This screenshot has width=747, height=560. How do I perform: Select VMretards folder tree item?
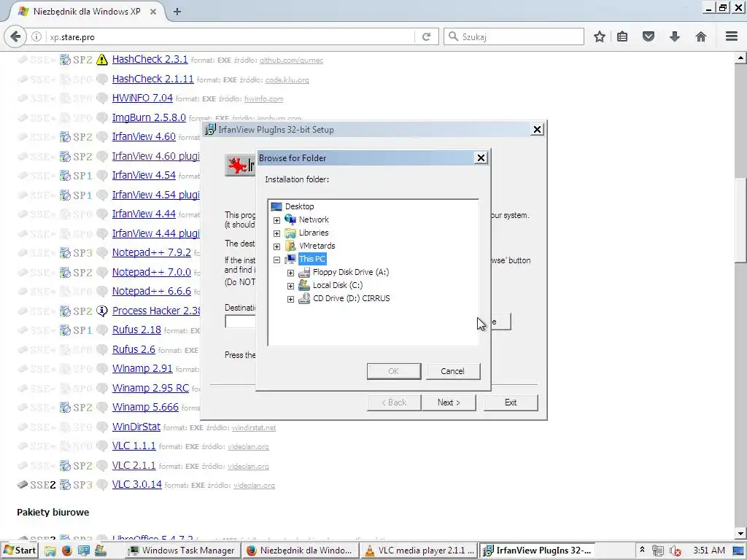click(x=317, y=246)
